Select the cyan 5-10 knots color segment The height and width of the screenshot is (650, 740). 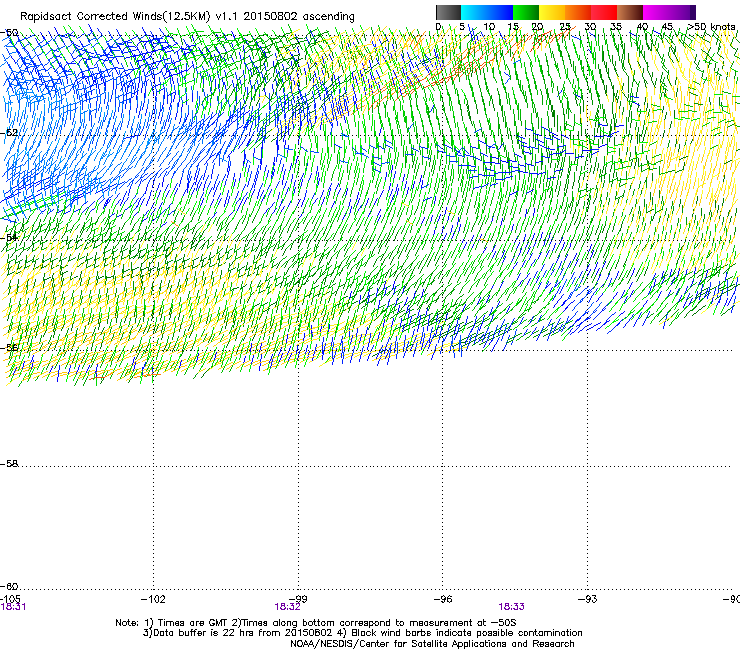click(474, 12)
